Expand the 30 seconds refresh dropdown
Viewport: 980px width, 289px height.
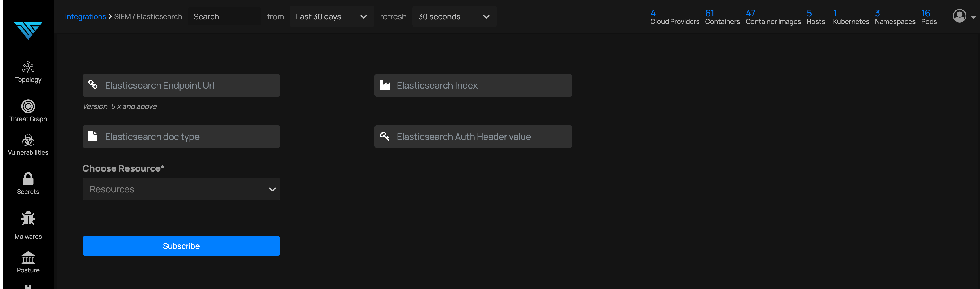455,17
